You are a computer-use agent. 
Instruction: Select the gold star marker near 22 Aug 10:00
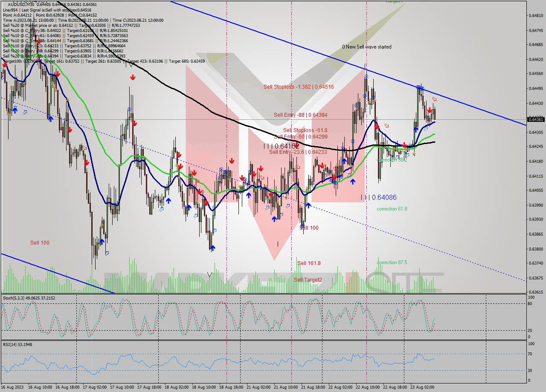tap(369, 101)
